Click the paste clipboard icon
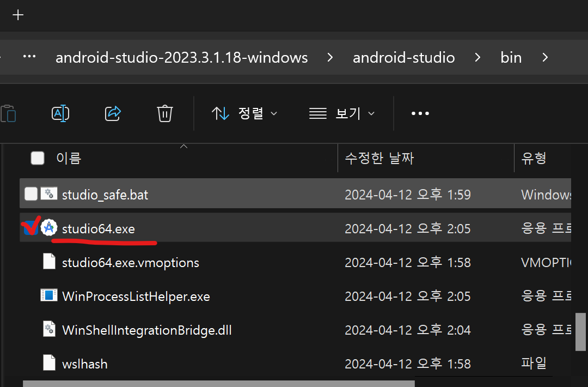Screen dimensions: 588x387 tap(8, 113)
